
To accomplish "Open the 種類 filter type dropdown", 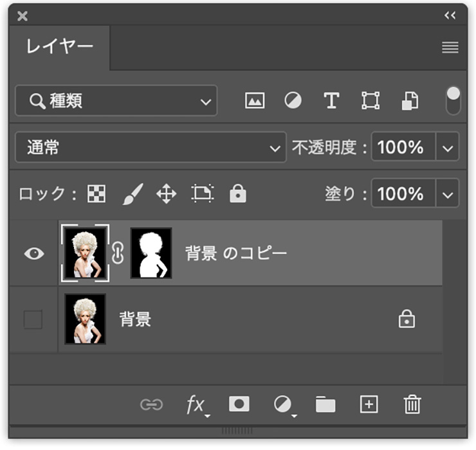I will tap(116, 101).
